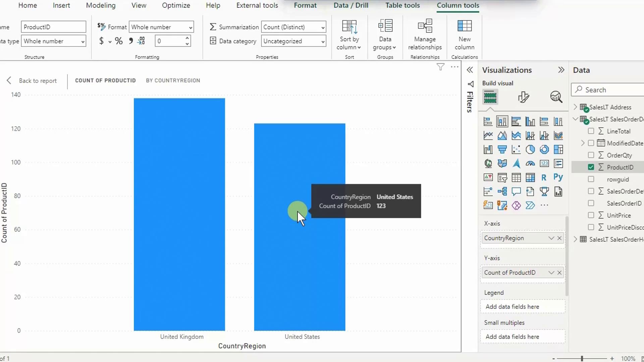Viewport: 644px width, 362px height.
Task: Expand the SalesLT Address table
Action: (576, 107)
